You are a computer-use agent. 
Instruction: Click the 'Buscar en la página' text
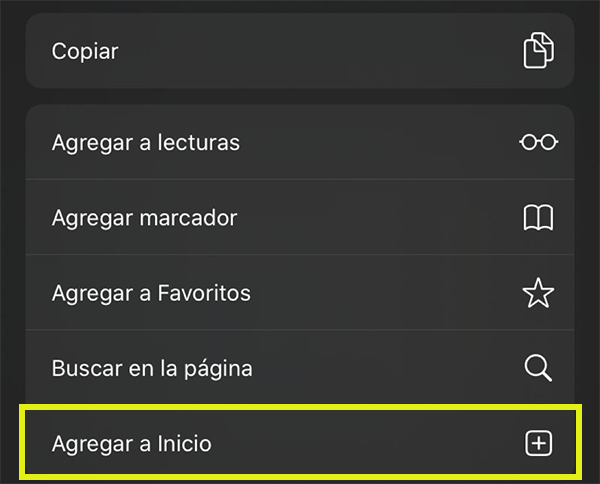(x=152, y=369)
